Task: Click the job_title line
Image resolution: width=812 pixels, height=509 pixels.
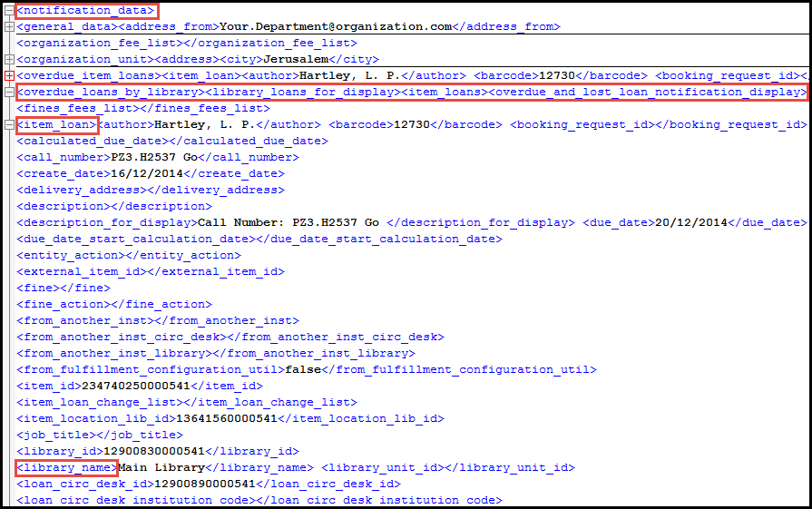Action: [x=100, y=435]
